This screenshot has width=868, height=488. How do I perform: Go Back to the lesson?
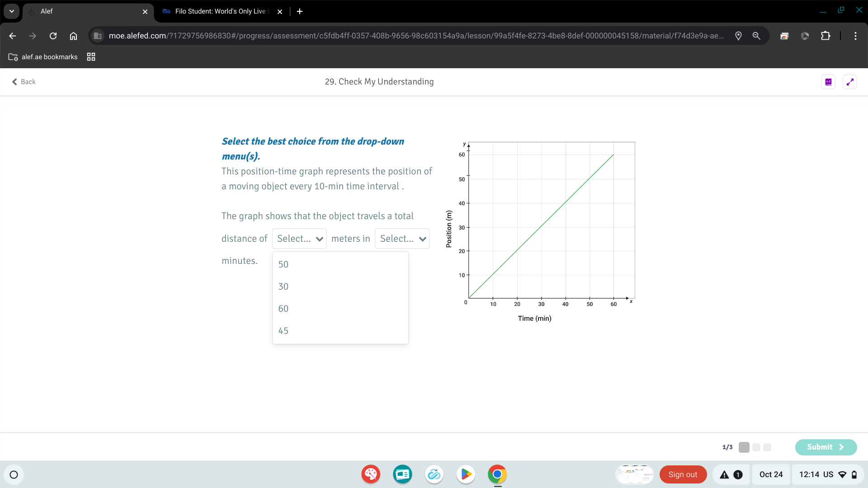(x=24, y=82)
